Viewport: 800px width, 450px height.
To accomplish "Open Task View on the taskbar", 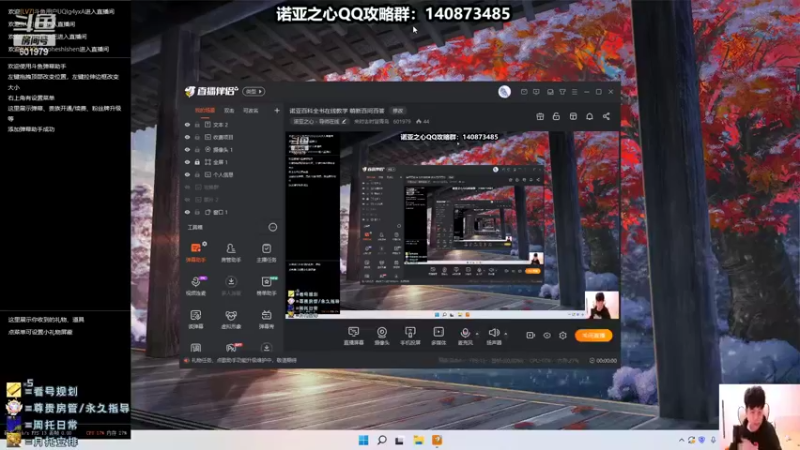I will 399,440.
